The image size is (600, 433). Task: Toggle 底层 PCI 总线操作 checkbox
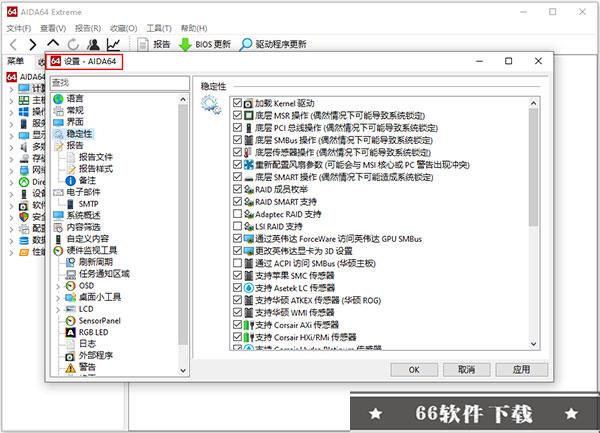coord(237,127)
